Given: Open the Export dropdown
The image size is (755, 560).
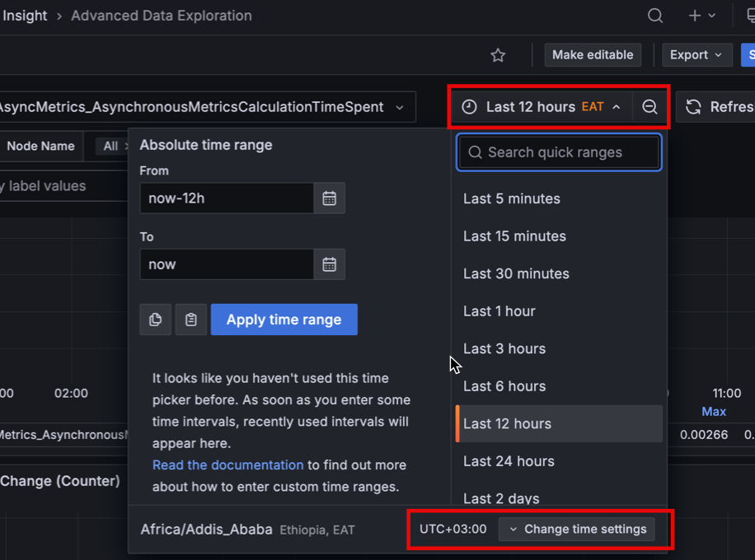Looking at the screenshot, I should point(696,55).
